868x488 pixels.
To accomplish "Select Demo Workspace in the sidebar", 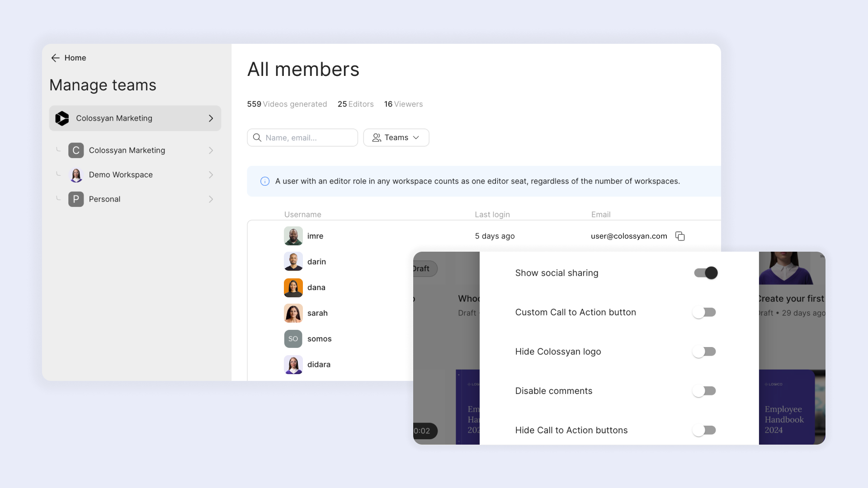I will pos(135,175).
